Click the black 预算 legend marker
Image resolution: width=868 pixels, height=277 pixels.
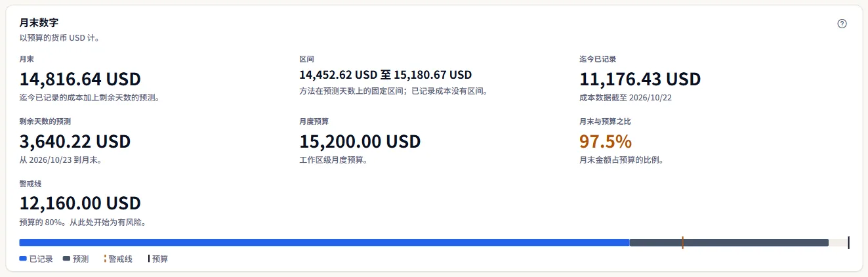(x=149, y=259)
